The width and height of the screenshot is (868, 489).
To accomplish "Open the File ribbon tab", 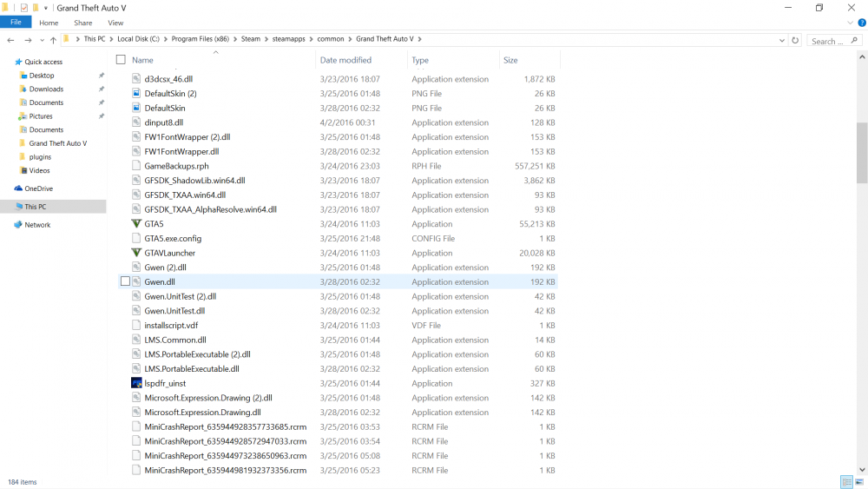I will pyautogui.click(x=16, y=23).
